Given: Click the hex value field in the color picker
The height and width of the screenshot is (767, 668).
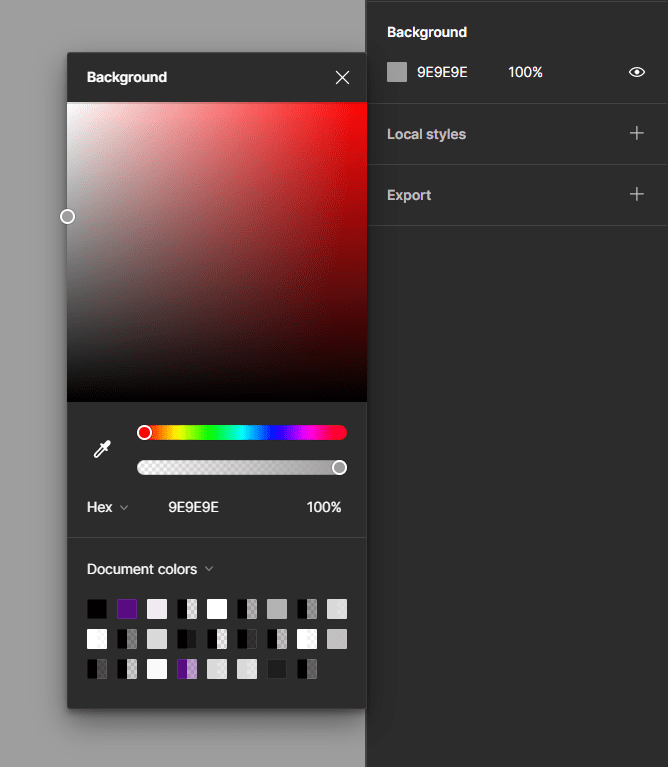Looking at the screenshot, I should pos(194,508).
